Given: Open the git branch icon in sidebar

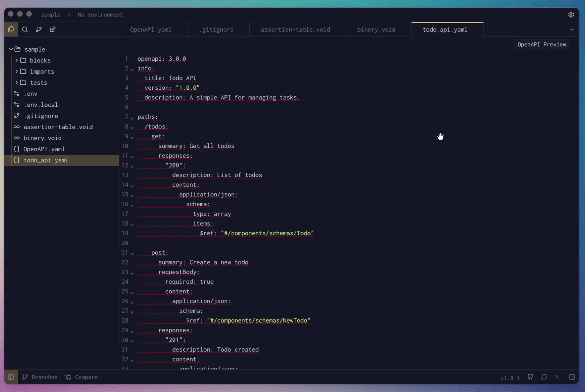Looking at the screenshot, I should (x=38, y=29).
